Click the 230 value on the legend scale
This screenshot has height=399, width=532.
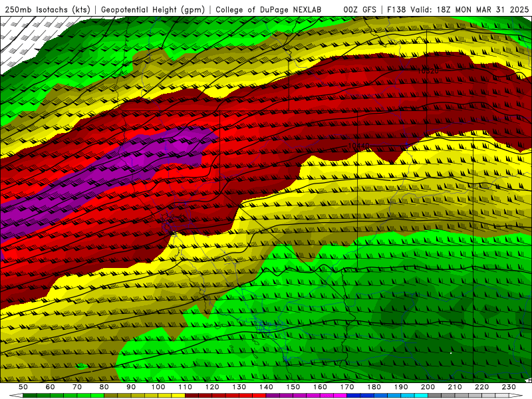pyautogui.click(x=509, y=387)
